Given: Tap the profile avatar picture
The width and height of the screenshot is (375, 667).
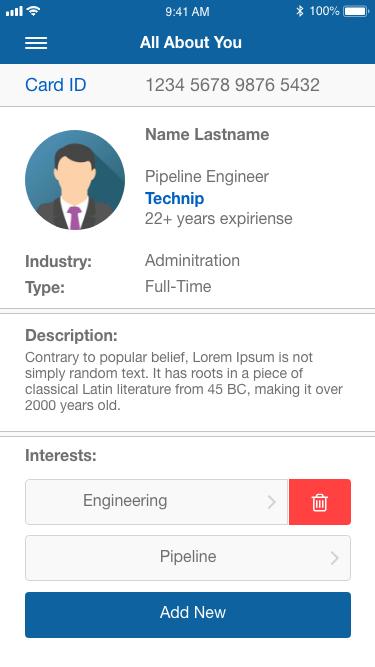Looking at the screenshot, I should point(75,180).
